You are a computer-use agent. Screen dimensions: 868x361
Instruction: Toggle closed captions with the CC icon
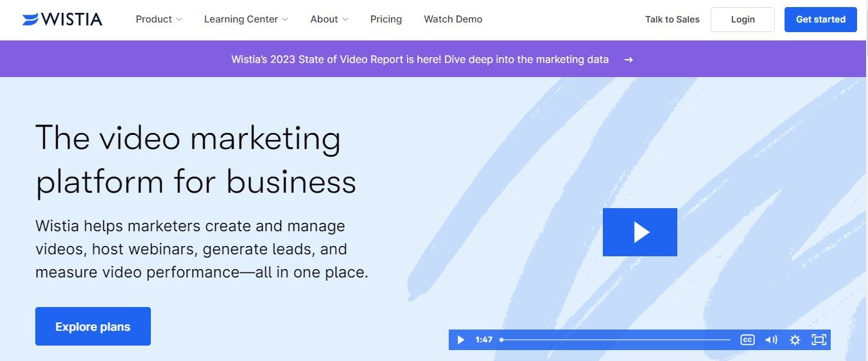click(747, 340)
